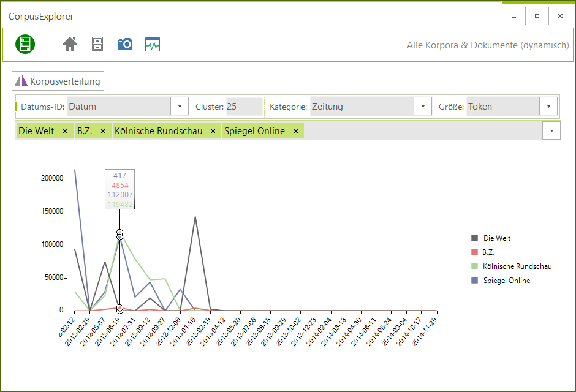The image size is (576, 392).
Task: Select the Korpusverteilung tab
Action: [58, 81]
